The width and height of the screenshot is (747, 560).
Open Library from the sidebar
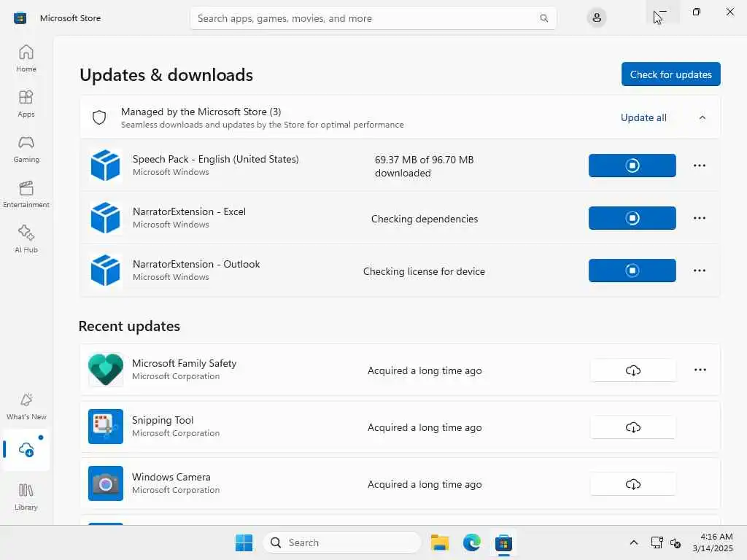click(x=26, y=497)
